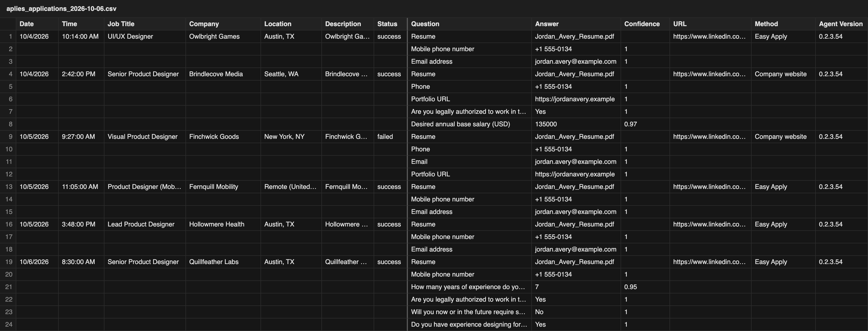Image resolution: width=868 pixels, height=331 pixels.
Task: Click the aplies_applications_2026-10-06.csv file title
Action: (x=61, y=8)
